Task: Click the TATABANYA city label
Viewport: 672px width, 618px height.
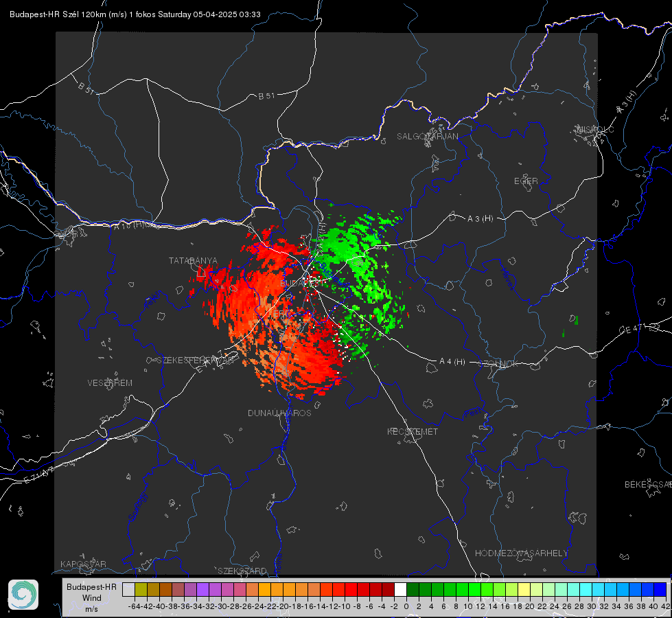Action: tap(193, 261)
